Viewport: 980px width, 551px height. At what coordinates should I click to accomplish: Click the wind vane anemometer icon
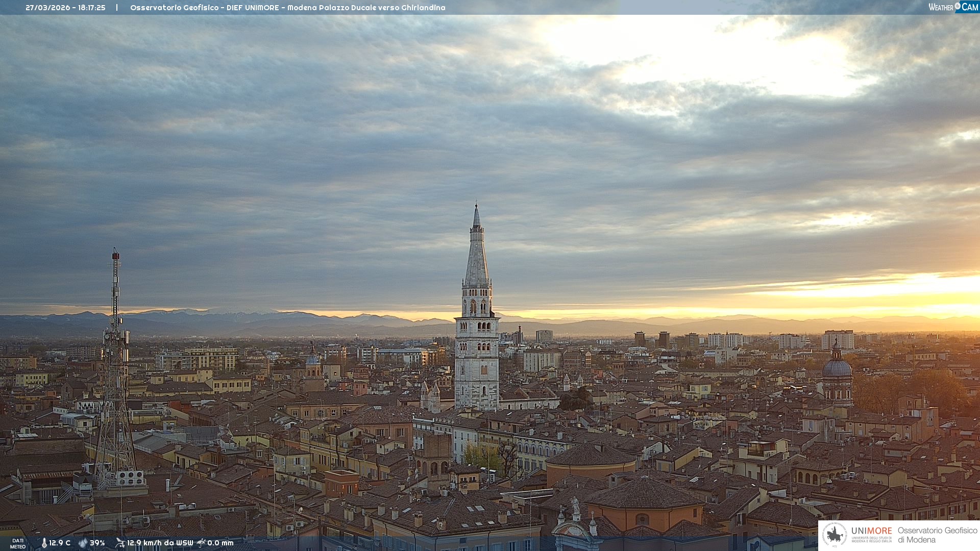click(120, 543)
